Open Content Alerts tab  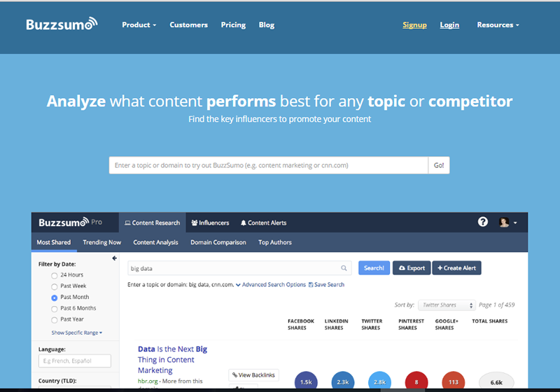click(x=264, y=223)
